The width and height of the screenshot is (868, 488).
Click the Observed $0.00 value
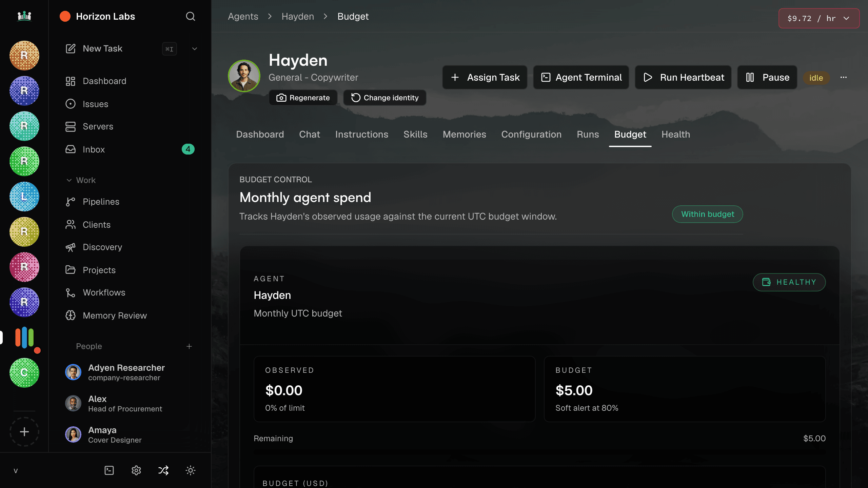tap(284, 390)
